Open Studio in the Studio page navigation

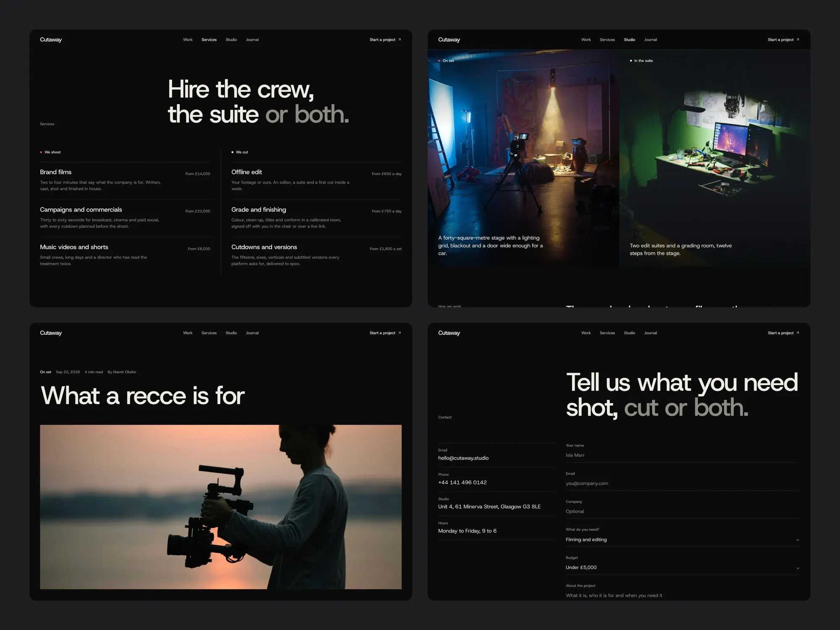(x=629, y=39)
